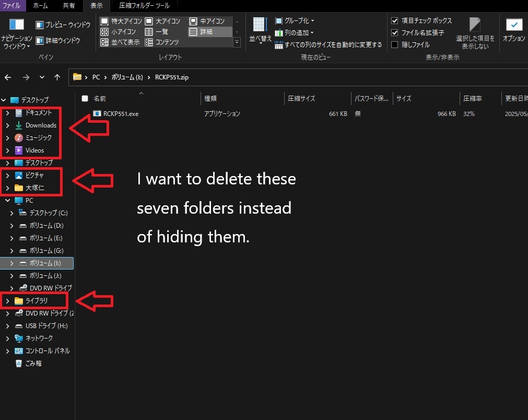Uncheck ファイル名拡張子
528x420 pixels.
click(395, 33)
